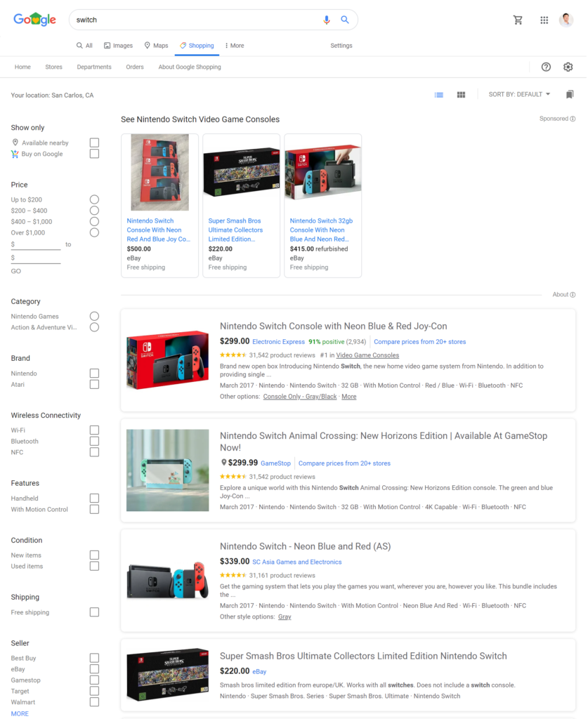
Task: Open About Google Shopping
Action: [x=190, y=67]
